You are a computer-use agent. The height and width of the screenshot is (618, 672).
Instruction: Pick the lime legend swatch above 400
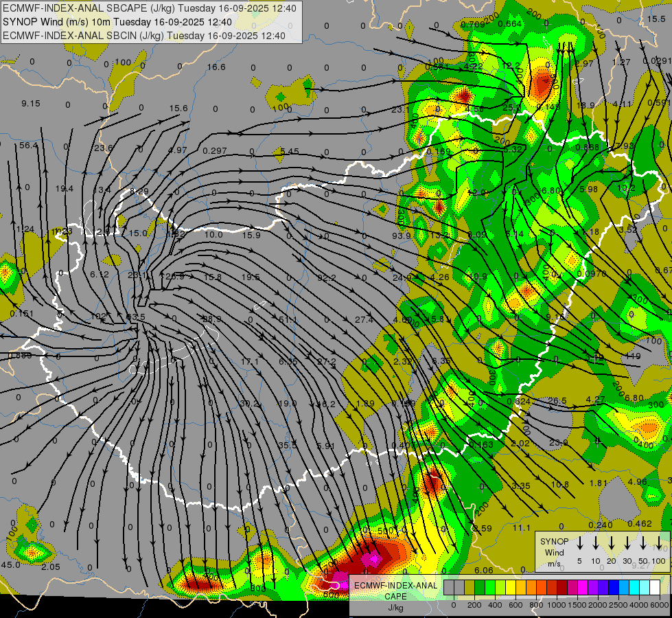click(x=500, y=588)
